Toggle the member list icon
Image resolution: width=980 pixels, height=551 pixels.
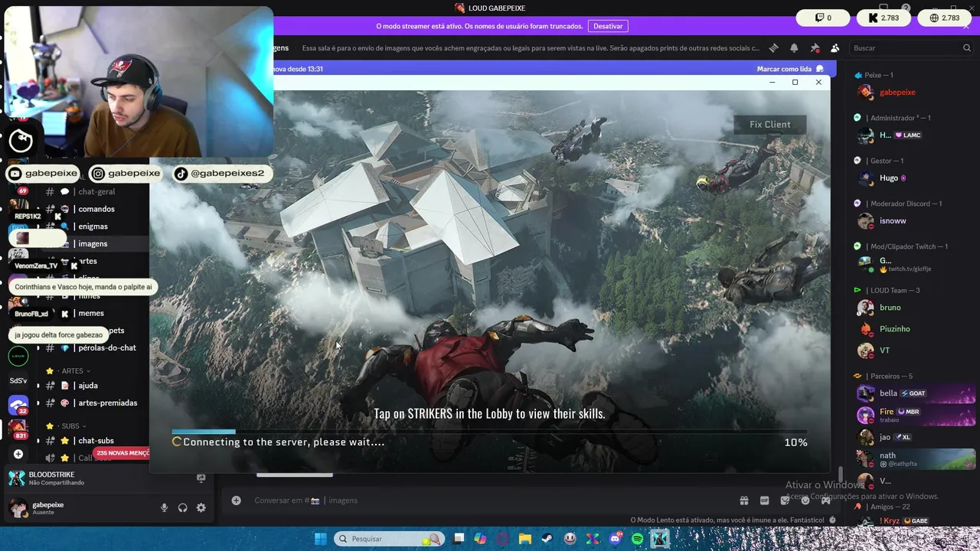(x=835, y=47)
